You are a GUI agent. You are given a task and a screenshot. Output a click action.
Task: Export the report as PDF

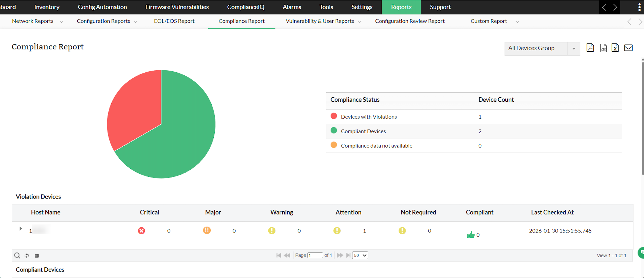pos(590,48)
